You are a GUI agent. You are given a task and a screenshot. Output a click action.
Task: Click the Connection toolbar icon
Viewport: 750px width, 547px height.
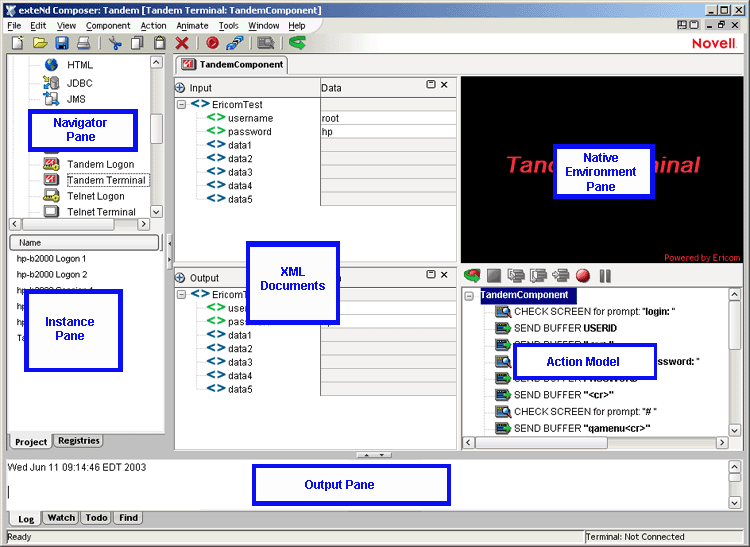click(234, 43)
